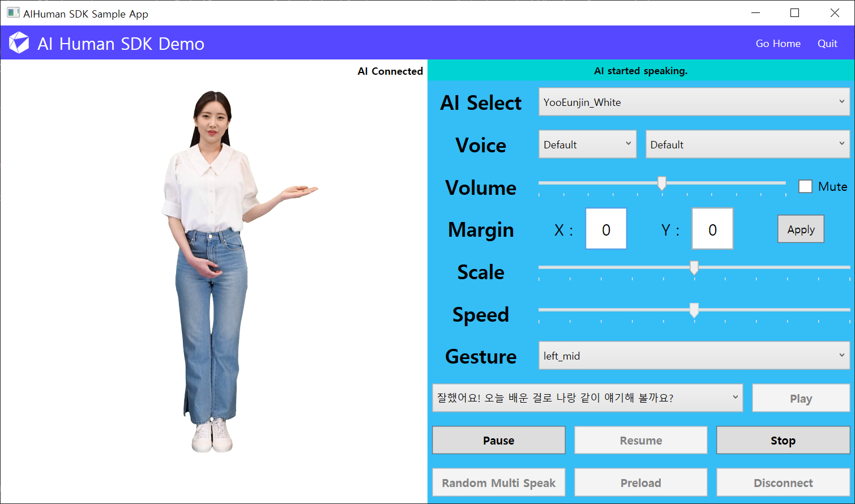Expand the first Voice Default dropdown
The height and width of the screenshot is (504, 855).
pos(587,144)
